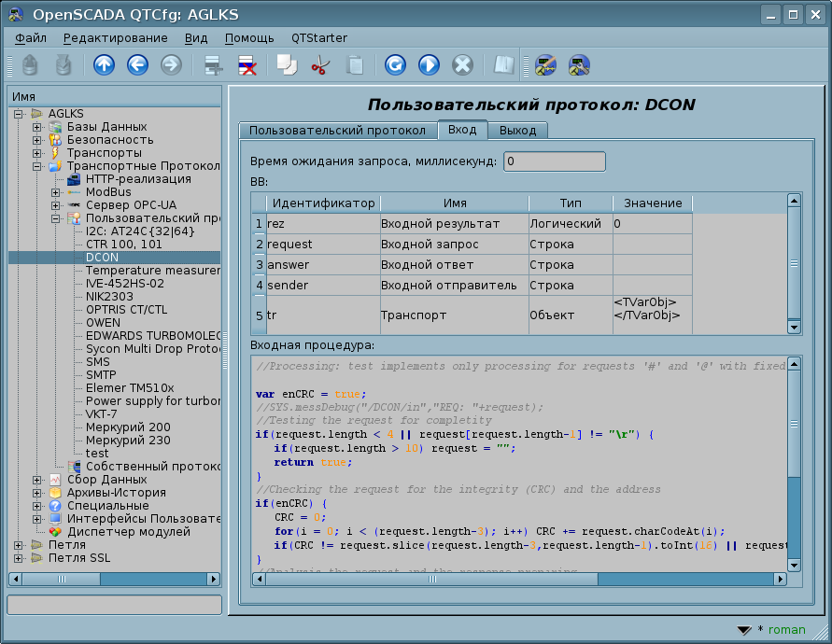Click the Delete item icon with red cross
Image resolution: width=832 pixels, height=644 pixels.
(247, 64)
